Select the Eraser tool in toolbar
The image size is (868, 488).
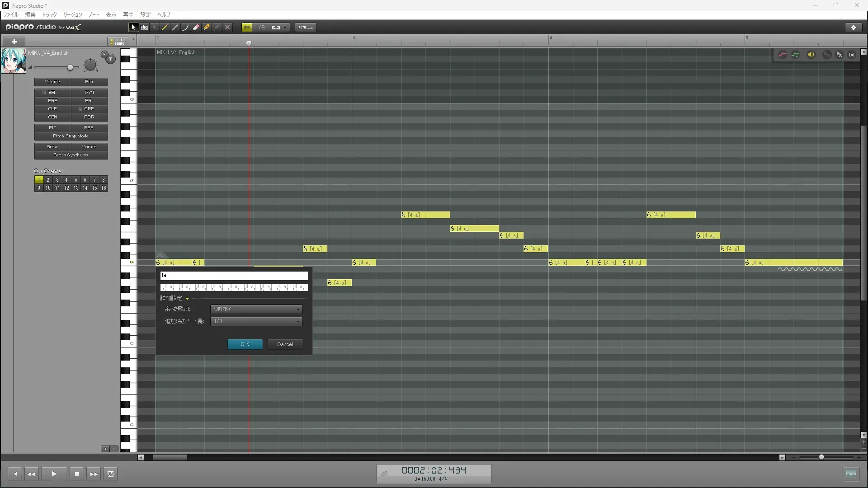tap(196, 28)
